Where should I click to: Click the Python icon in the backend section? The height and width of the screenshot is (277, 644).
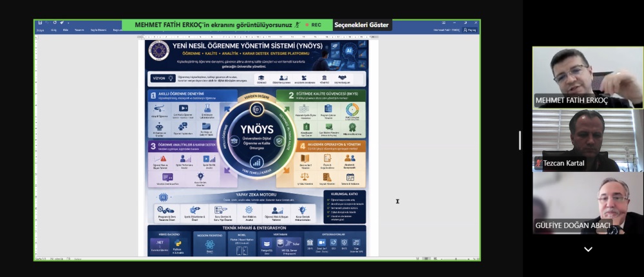[178, 244]
